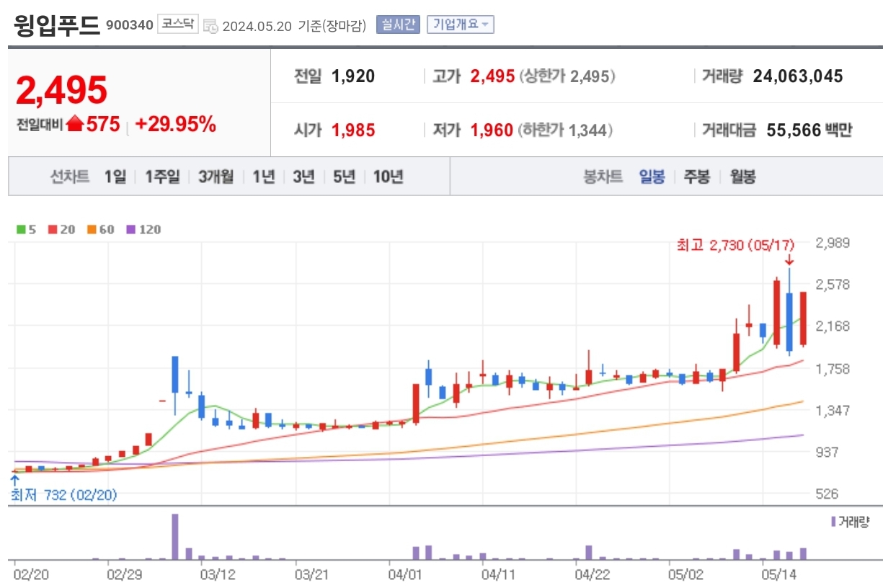Screen dimensions: 883x588
Task: Click the 전일 value 1,920
Action: (353, 76)
